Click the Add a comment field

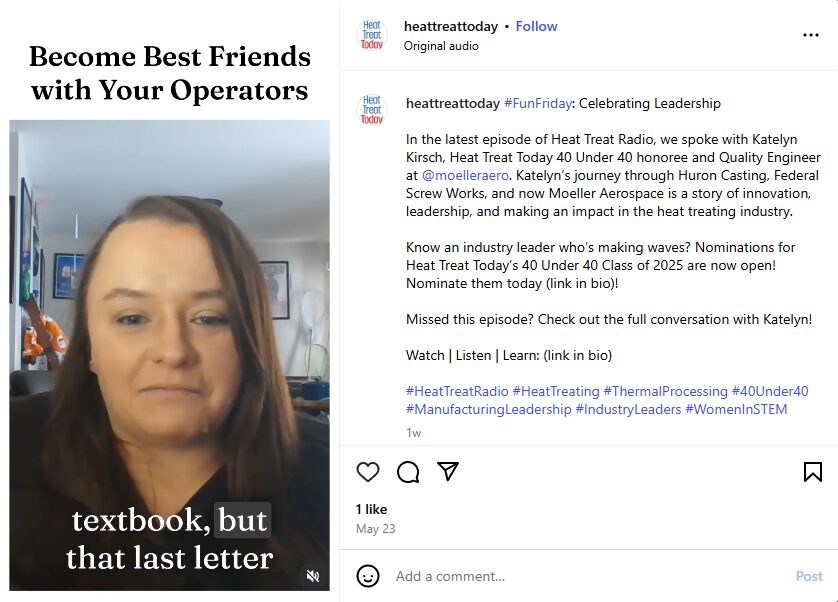tap(588, 576)
